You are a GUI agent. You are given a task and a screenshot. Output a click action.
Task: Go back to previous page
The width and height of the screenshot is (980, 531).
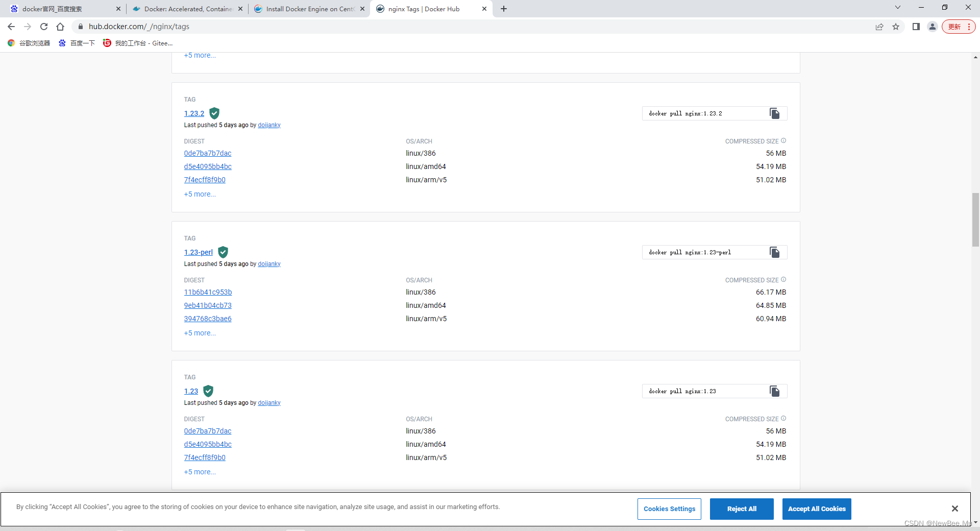pos(11,27)
